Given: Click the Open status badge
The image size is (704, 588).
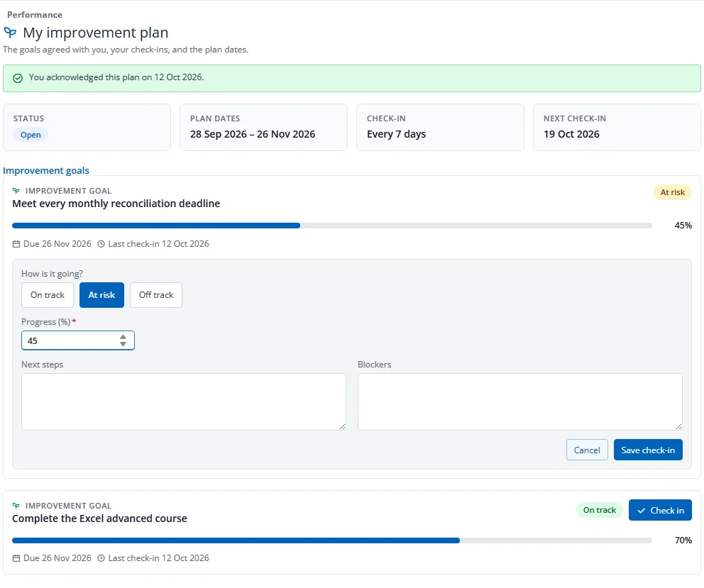Looking at the screenshot, I should click(x=31, y=135).
